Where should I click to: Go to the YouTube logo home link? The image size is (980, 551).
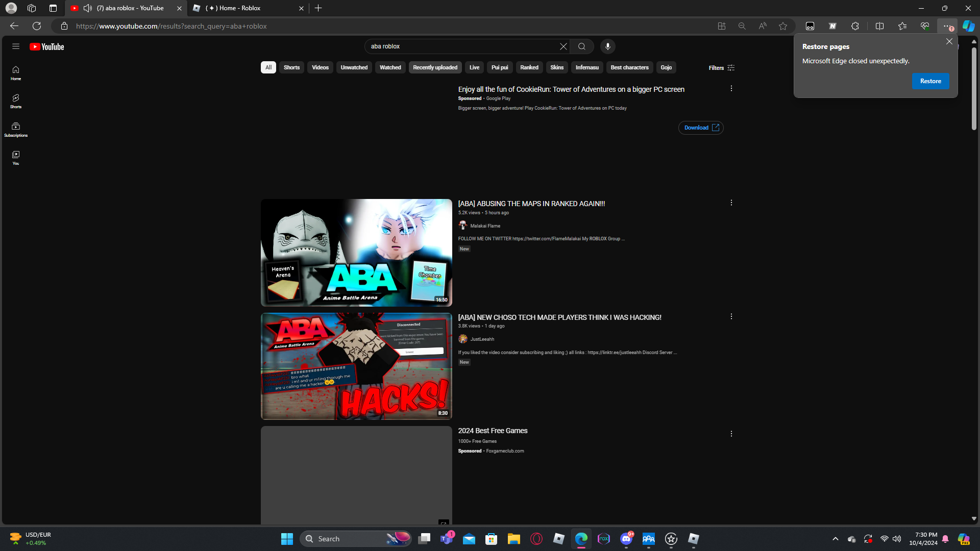[x=47, y=46]
